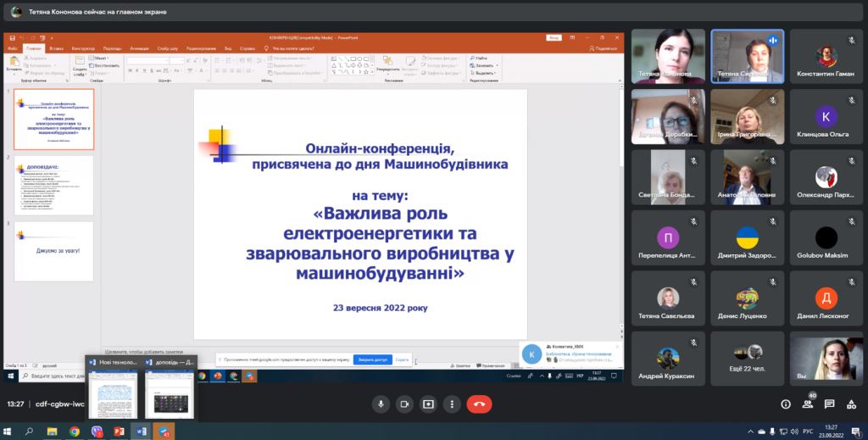Show participants list with people icon
This screenshot has width=868, height=440.
[808, 404]
